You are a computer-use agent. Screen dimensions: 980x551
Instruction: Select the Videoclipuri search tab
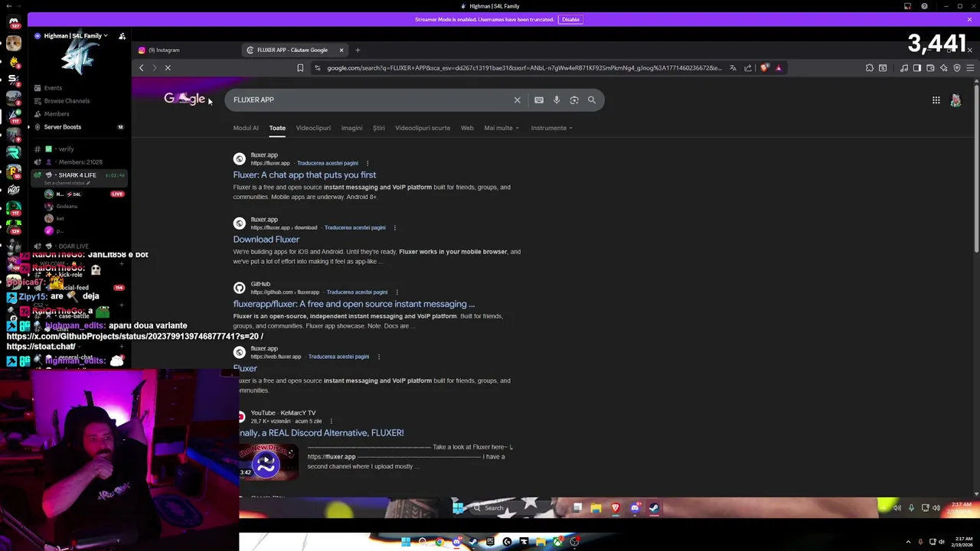(x=313, y=128)
